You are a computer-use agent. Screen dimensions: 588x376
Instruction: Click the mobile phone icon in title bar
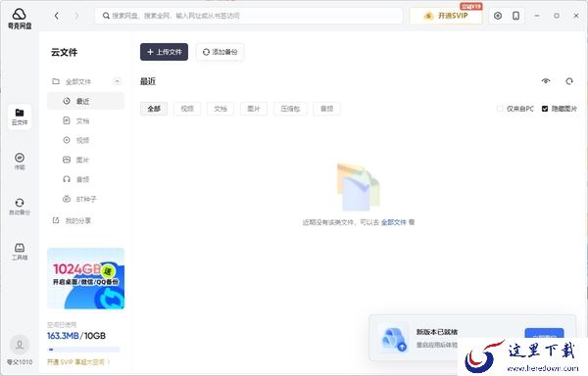tap(516, 16)
